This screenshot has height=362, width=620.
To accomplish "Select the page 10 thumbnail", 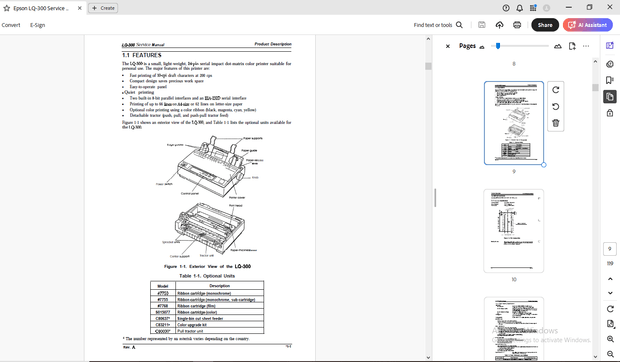I will 514,231.
